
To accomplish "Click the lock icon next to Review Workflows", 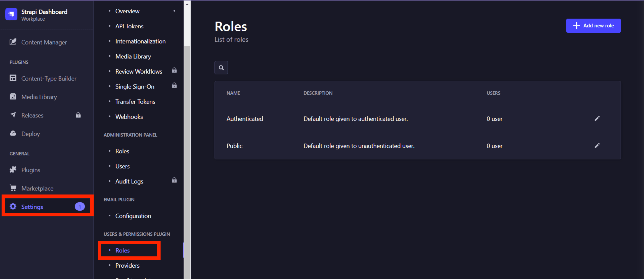I will (x=174, y=70).
